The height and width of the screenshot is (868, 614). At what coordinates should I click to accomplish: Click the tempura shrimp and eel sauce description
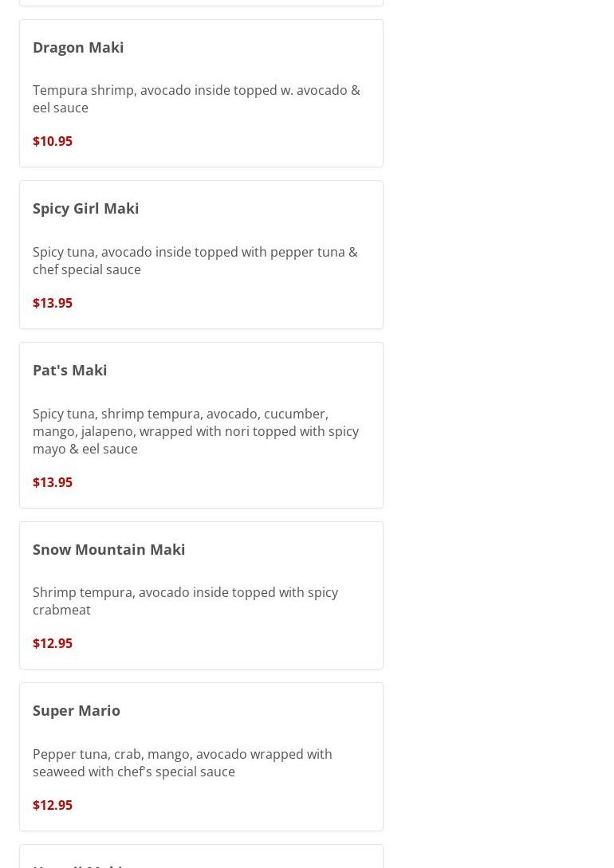[x=196, y=99]
